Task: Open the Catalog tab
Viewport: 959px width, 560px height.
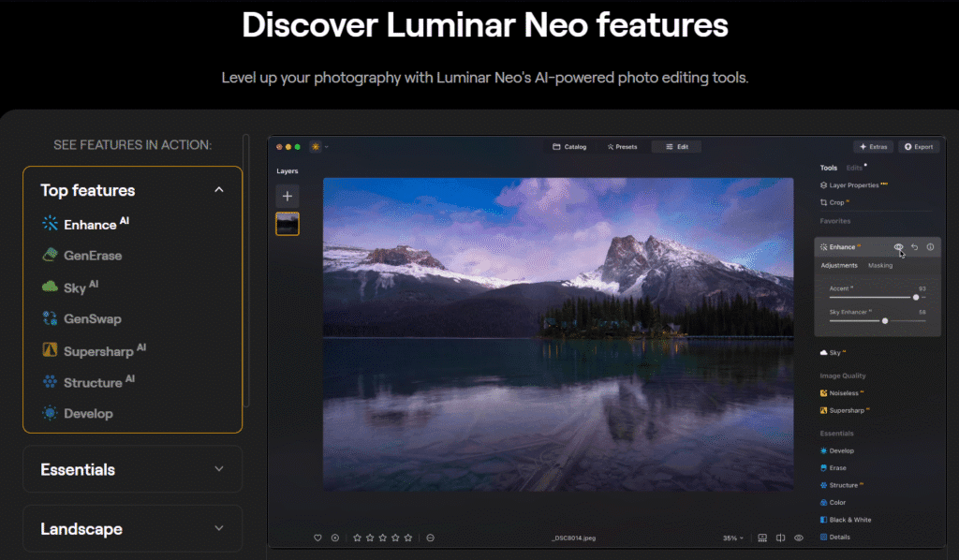Action: [569, 147]
